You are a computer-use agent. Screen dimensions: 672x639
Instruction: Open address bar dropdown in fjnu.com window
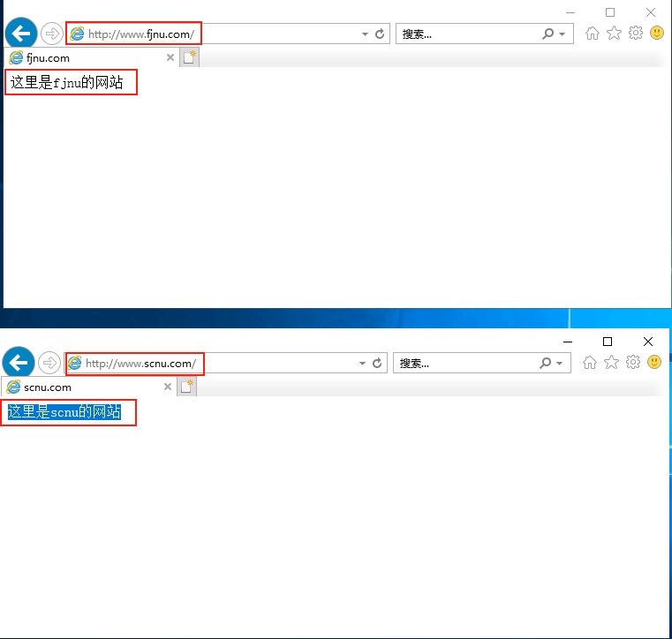click(x=365, y=34)
